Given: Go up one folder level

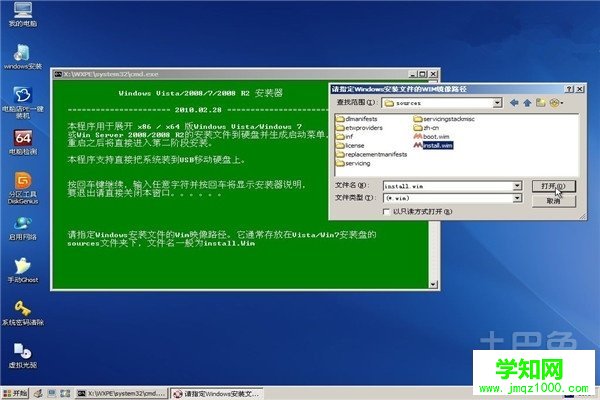Looking at the screenshot, I should (527, 103).
